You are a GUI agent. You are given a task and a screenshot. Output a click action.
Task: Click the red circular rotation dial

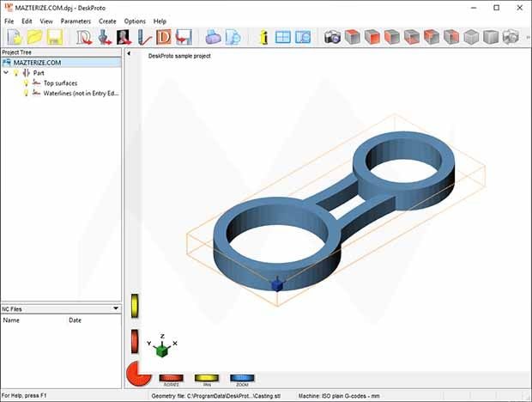pos(138,374)
